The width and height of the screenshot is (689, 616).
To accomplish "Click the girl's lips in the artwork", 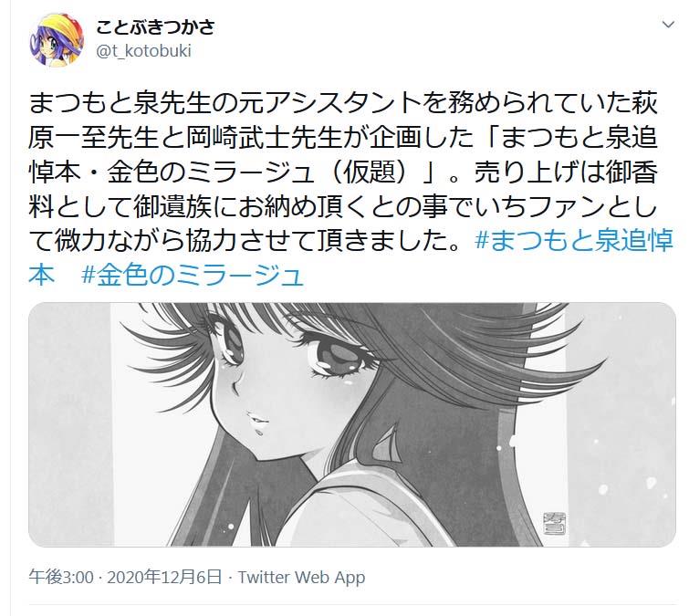I will tap(259, 423).
